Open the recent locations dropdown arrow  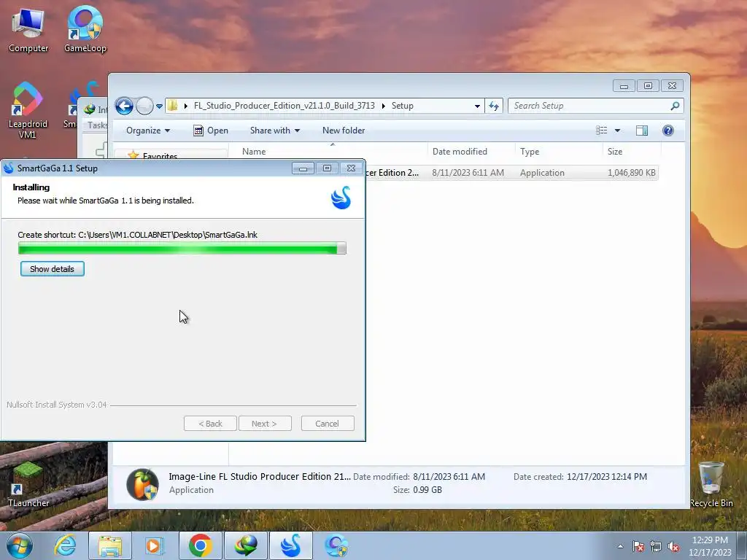159,106
